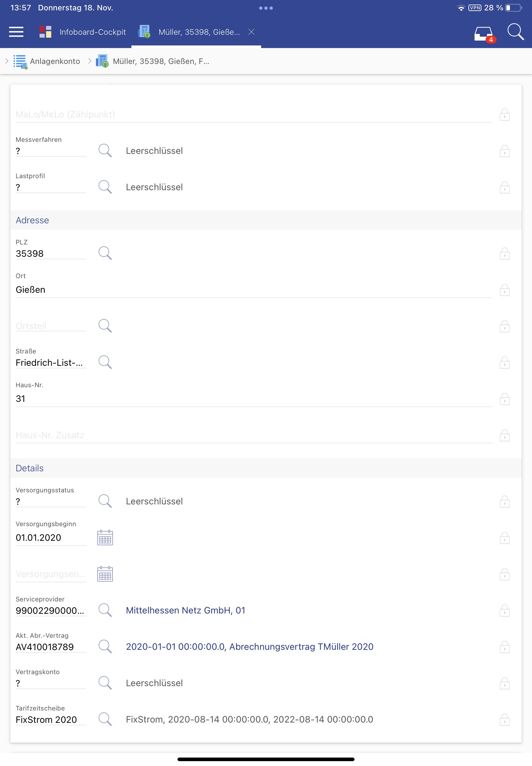Click into the Straße input field
The height and width of the screenshot is (766, 532).
coord(50,363)
